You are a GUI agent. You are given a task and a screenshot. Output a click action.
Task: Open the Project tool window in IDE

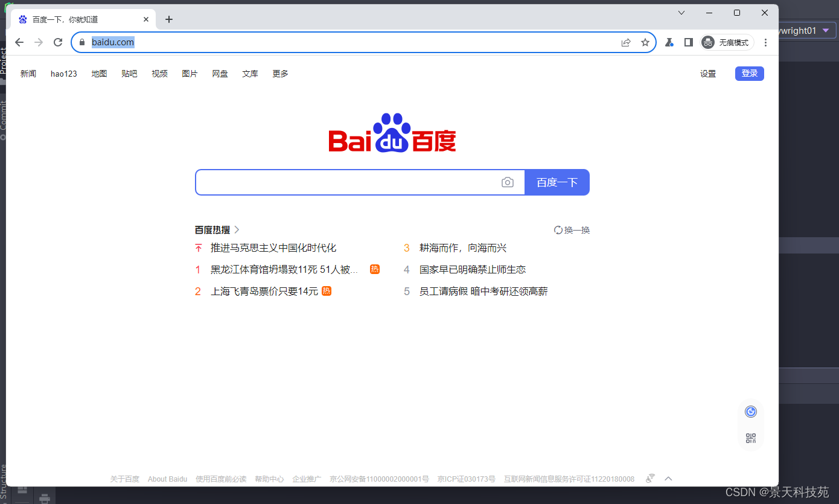[3, 61]
